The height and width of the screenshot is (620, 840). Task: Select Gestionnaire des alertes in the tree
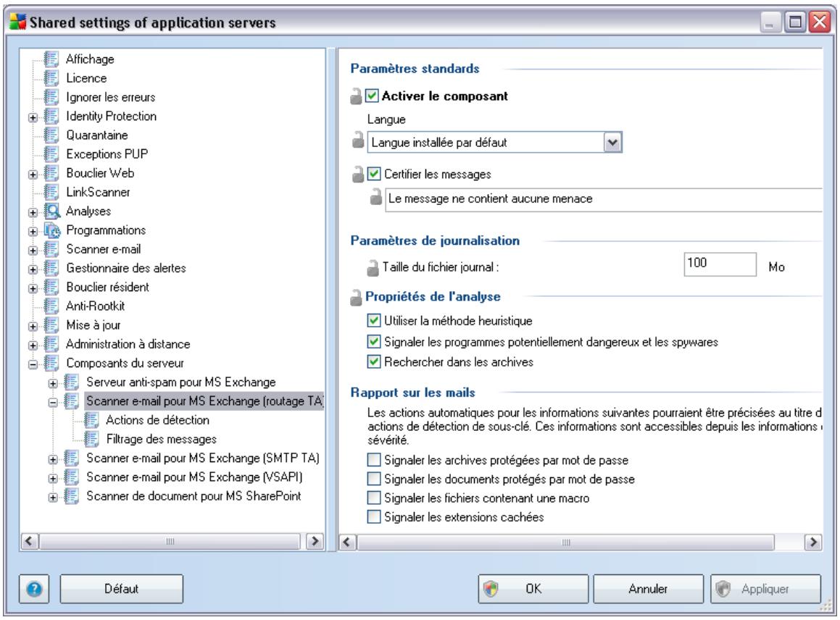coord(126,268)
